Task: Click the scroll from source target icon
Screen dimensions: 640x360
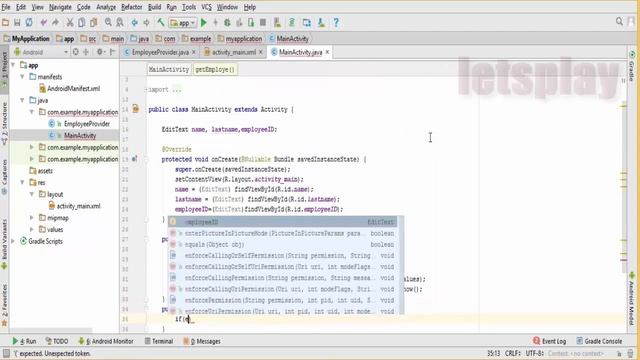Action: (x=76, y=52)
